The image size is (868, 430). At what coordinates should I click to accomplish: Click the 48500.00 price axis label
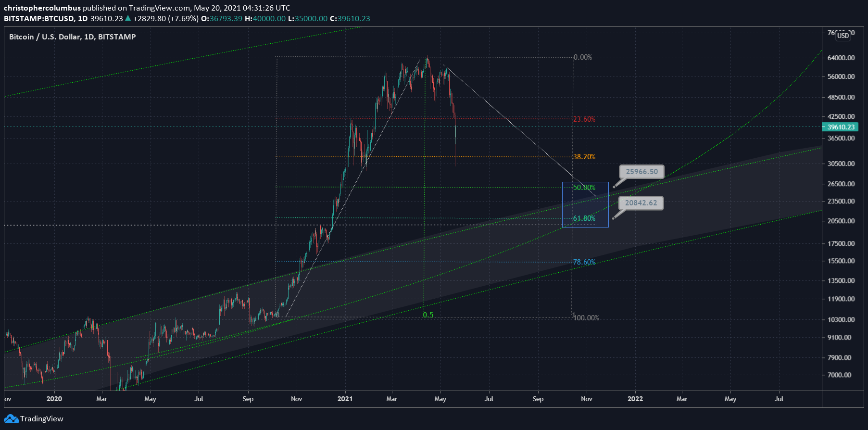[x=841, y=97]
